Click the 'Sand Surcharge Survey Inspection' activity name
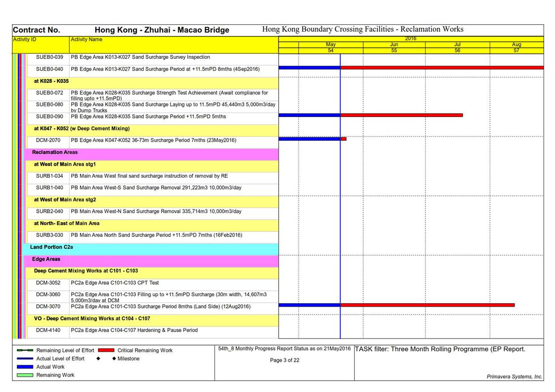Viewport: 555px width, 392px height. (140, 57)
